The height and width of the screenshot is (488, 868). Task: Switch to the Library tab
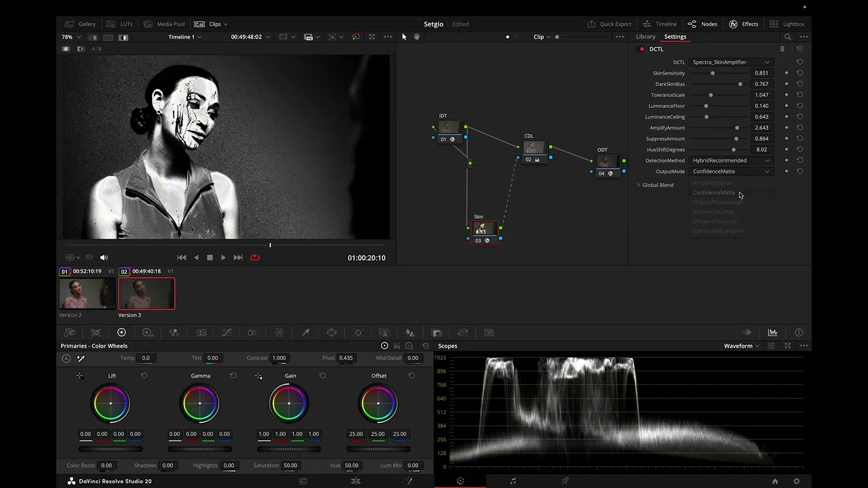[646, 37]
